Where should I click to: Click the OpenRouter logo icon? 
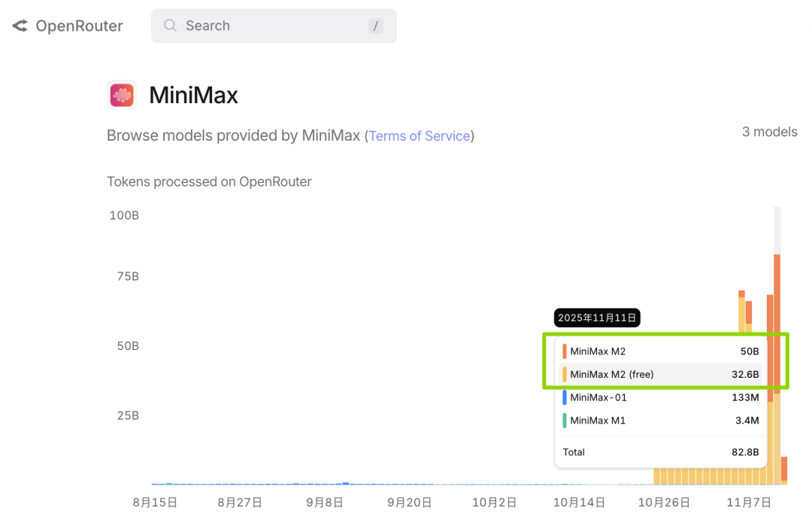point(20,26)
